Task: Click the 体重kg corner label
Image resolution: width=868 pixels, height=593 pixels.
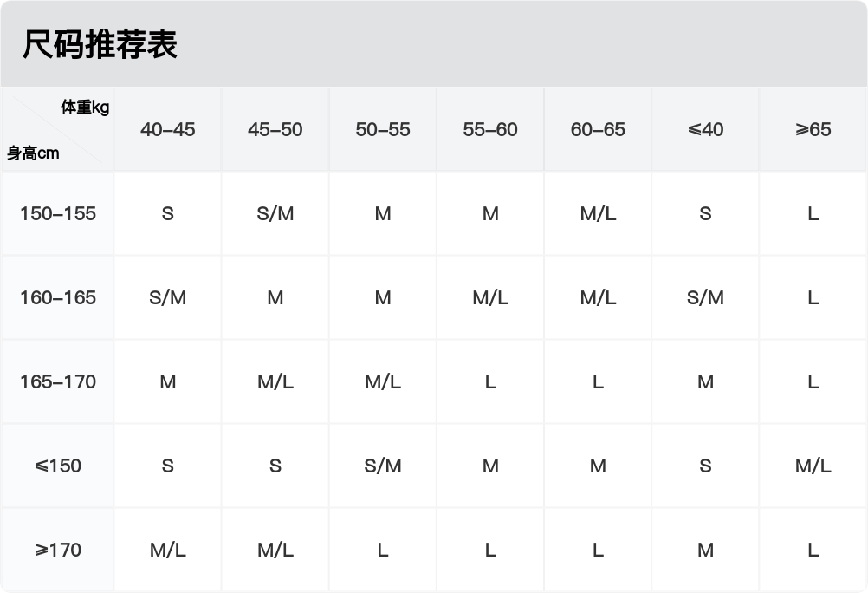Action: (85, 107)
